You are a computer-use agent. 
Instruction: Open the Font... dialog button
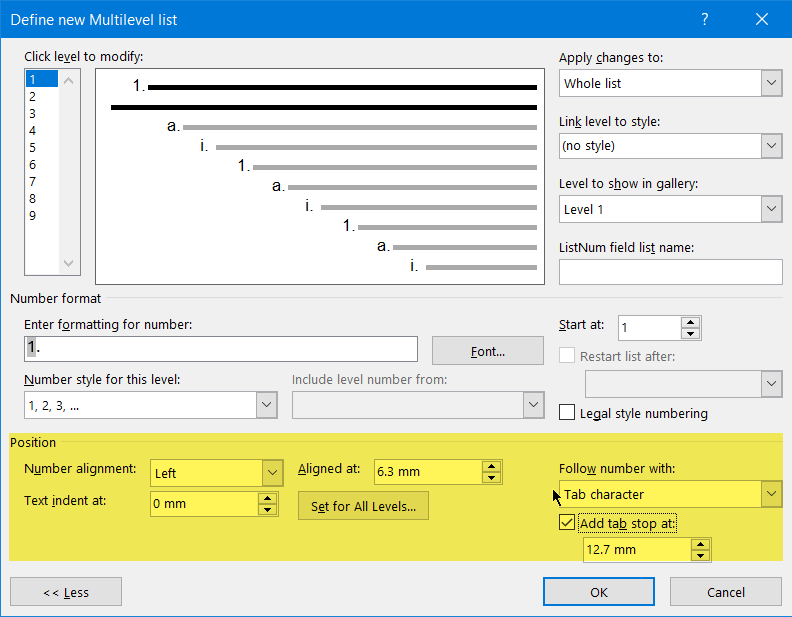click(x=487, y=351)
